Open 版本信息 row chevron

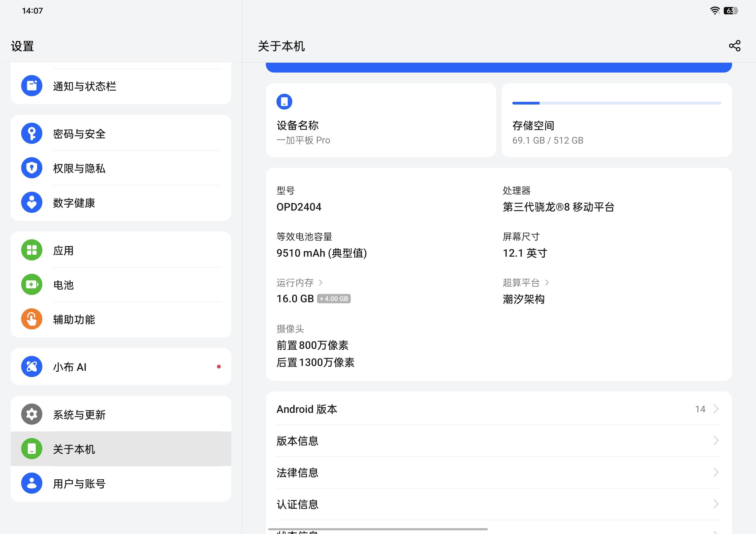(x=716, y=441)
